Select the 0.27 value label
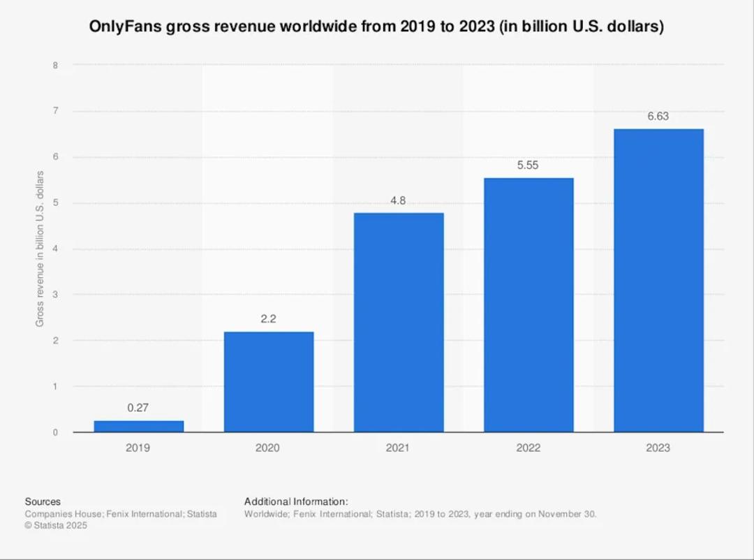The width and height of the screenshot is (754, 560). point(138,408)
